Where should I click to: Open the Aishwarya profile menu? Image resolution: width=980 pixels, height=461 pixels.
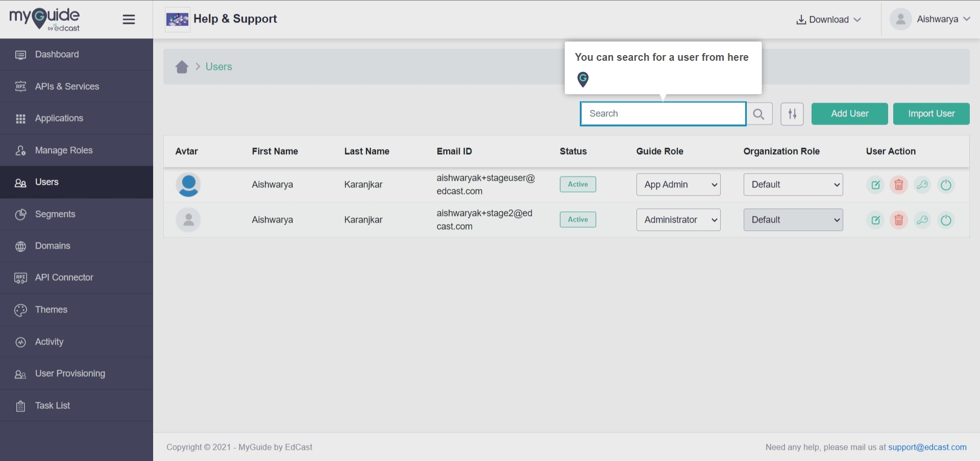[x=930, y=19]
